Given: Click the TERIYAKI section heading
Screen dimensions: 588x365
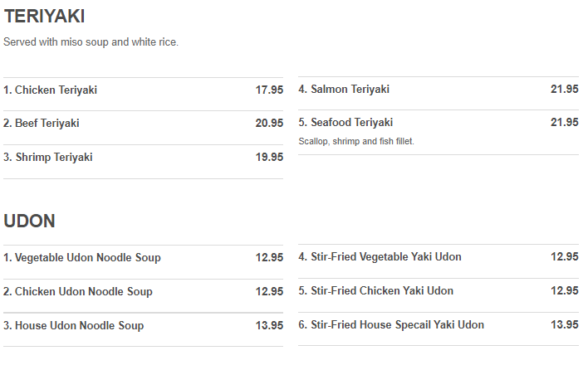Looking at the screenshot, I should [44, 17].
